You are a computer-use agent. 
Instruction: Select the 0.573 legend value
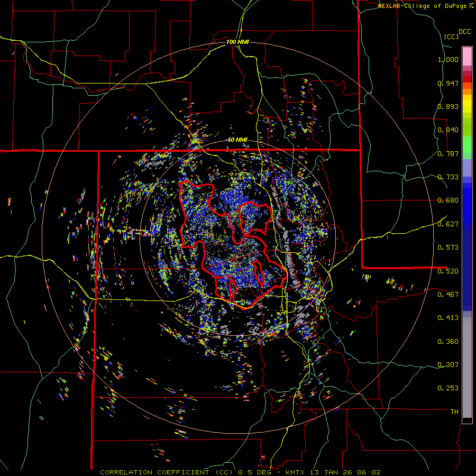point(448,247)
